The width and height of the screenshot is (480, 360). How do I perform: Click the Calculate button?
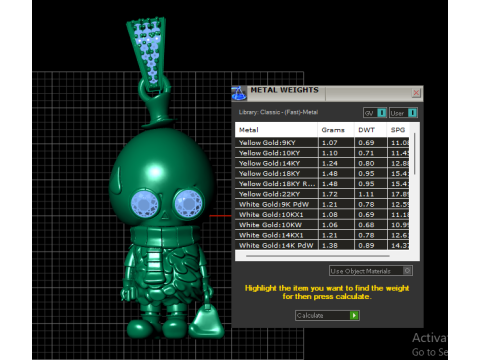coord(327,315)
